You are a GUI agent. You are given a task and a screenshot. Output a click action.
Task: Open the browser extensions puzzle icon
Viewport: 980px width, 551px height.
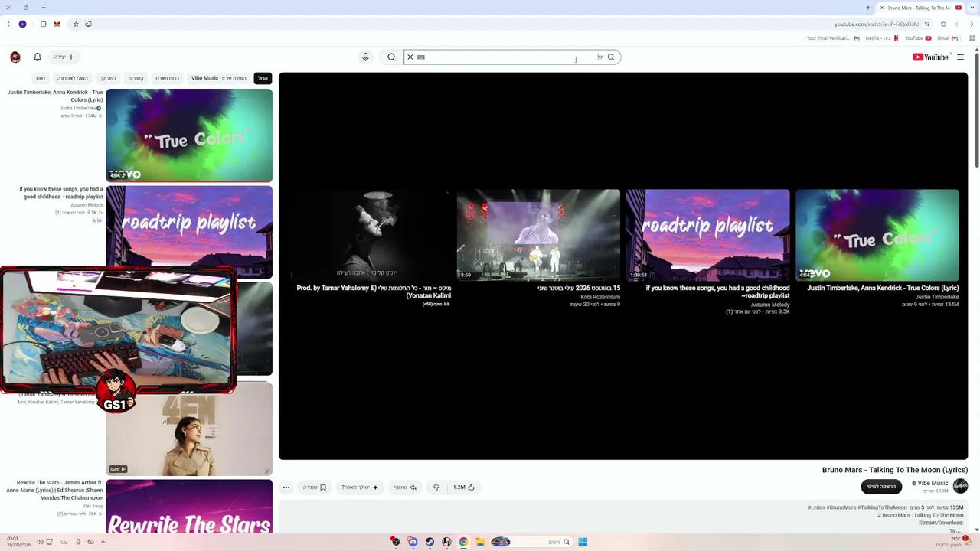pos(43,24)
